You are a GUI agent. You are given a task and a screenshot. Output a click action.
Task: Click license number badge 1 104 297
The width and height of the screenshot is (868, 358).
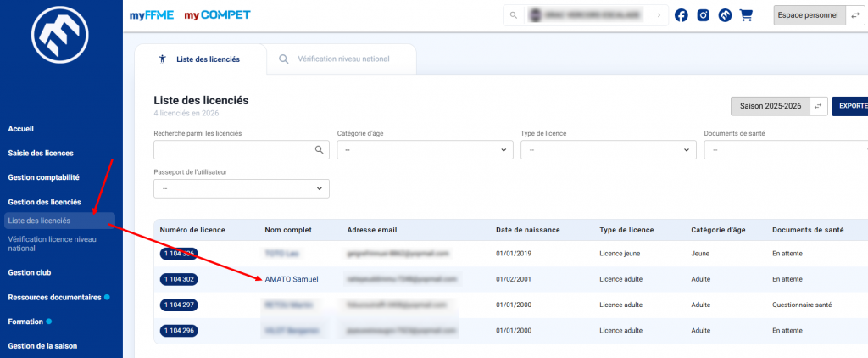pyautogui.click(x=178, y=305)
